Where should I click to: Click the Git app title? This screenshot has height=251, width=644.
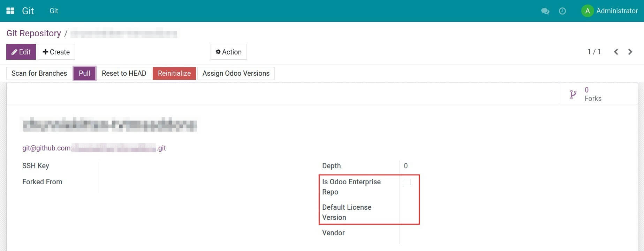28,11
